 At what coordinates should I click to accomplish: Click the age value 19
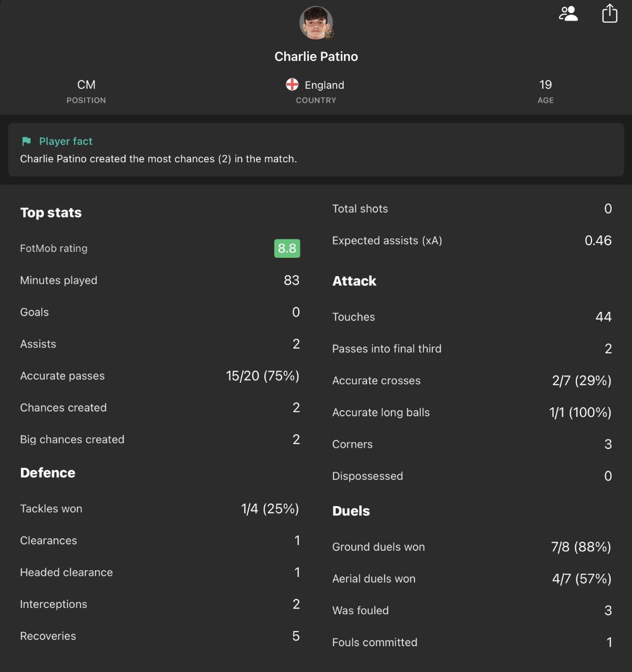point(545,85)
